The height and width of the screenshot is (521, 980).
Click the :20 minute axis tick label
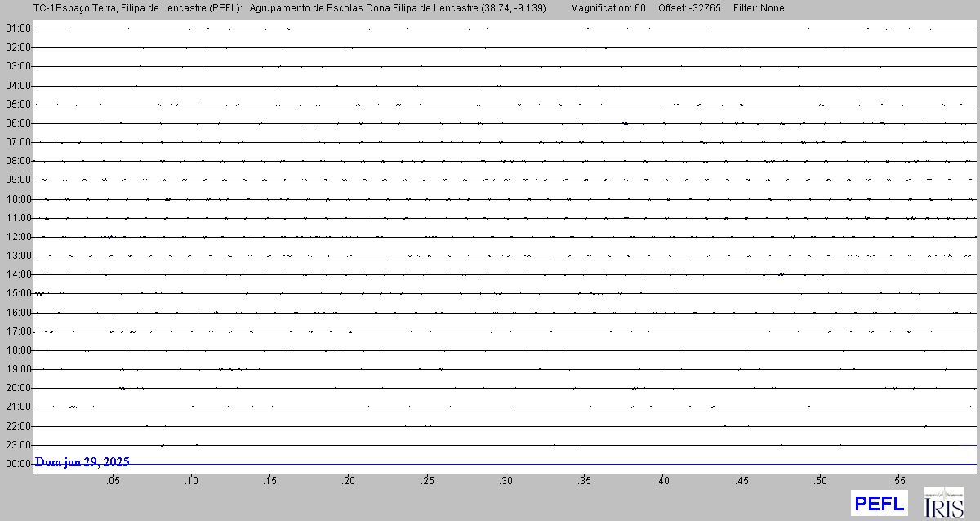coord(349,481)
